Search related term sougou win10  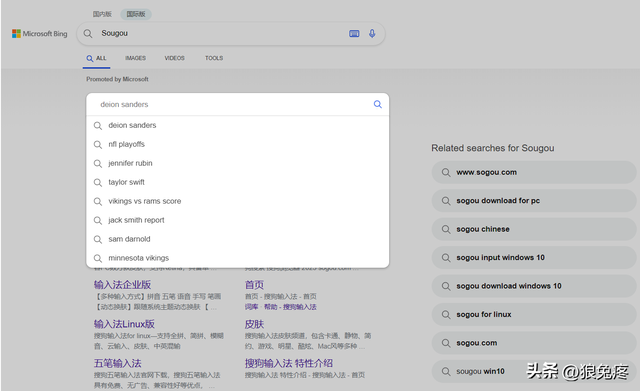coord(534,371)
